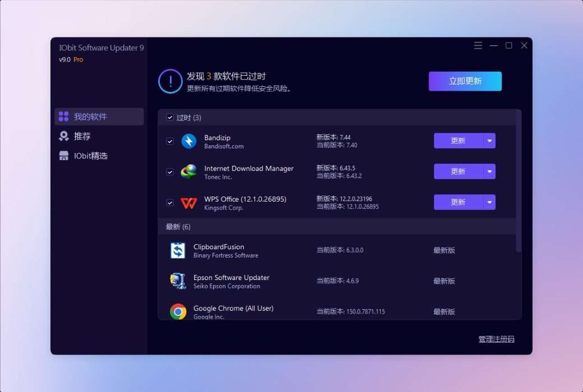The height and width of the screenshot is (392, 583).
Task: Click the Epson Software Updater name text
Action: (232, 278)
